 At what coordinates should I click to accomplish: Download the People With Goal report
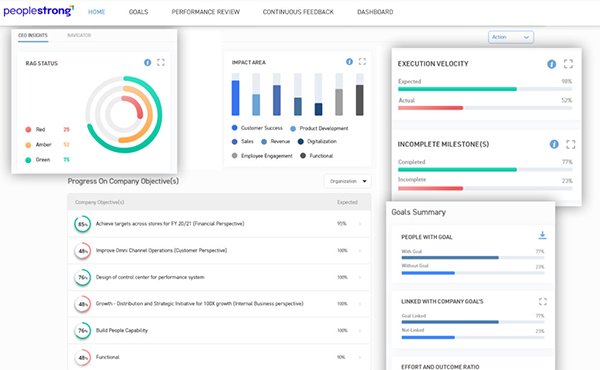point(542,235)
